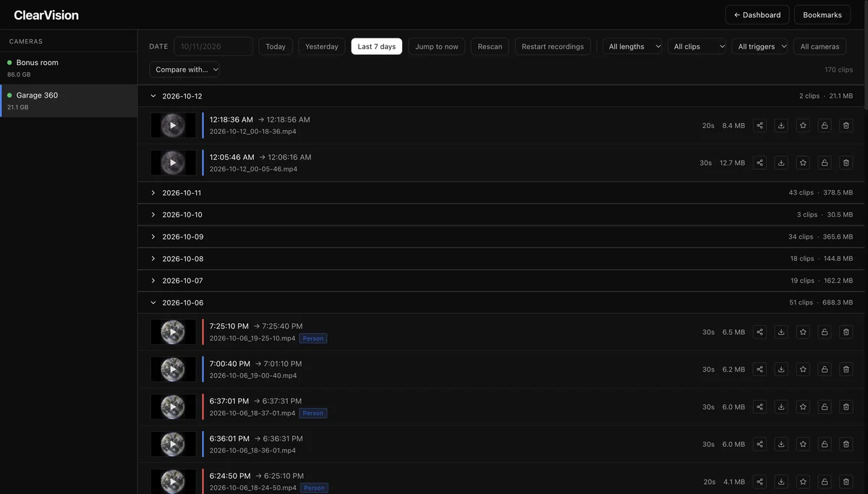Select Bonus room camera
Screen dimensions: 868x494
(69, 68)
